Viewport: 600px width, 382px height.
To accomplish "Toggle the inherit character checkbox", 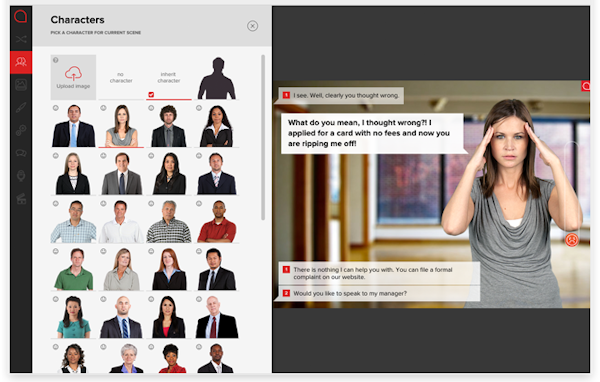I will point(151,95).
